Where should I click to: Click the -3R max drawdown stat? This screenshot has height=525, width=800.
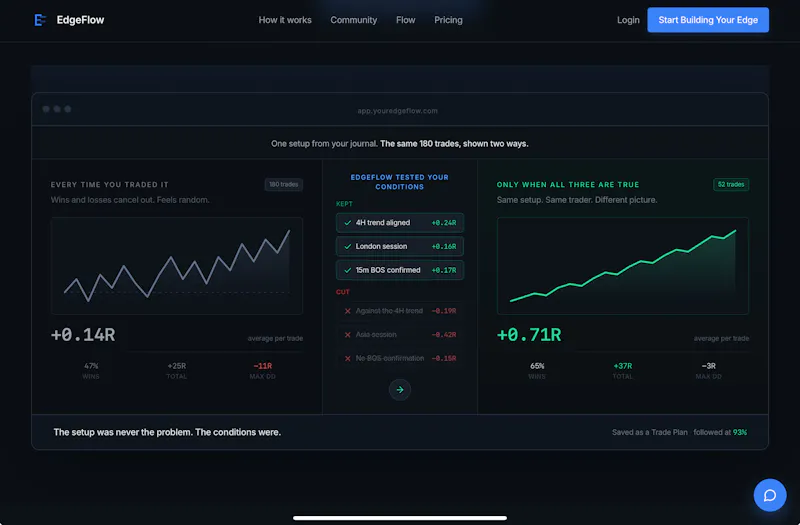[708, 370]
